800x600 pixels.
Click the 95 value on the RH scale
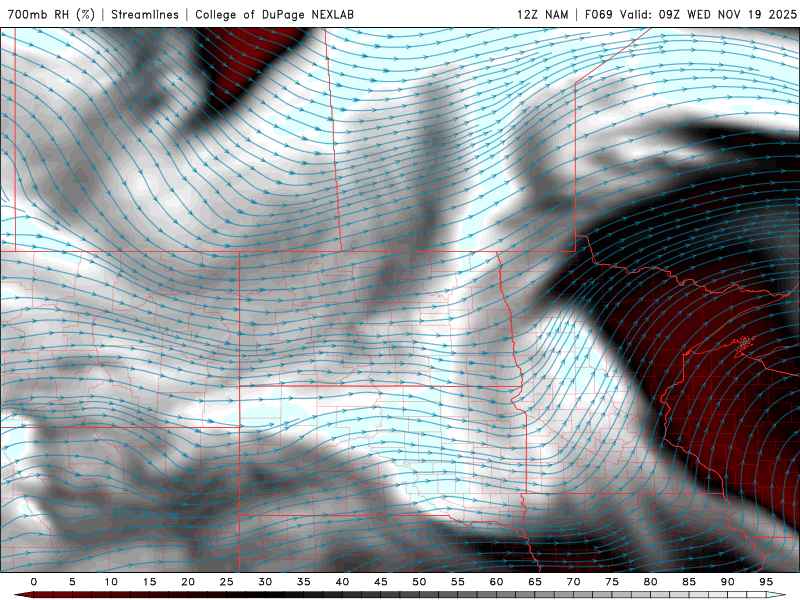coord(766,582)
